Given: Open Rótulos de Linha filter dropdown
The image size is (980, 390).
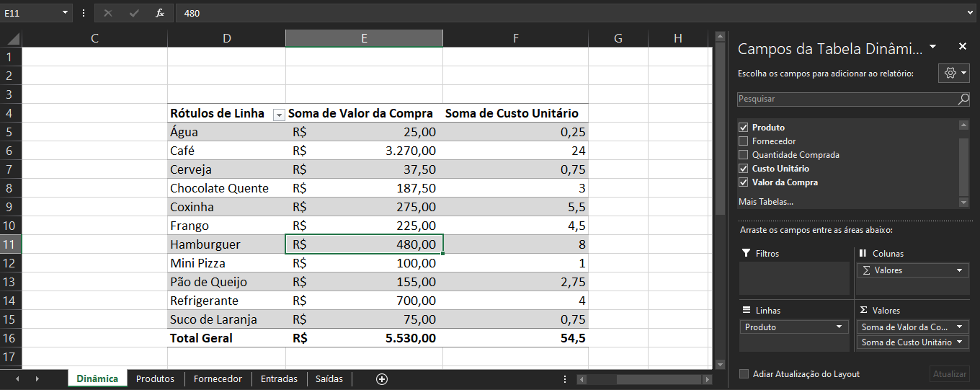Looking at the screenshot, I should (279, 114).
